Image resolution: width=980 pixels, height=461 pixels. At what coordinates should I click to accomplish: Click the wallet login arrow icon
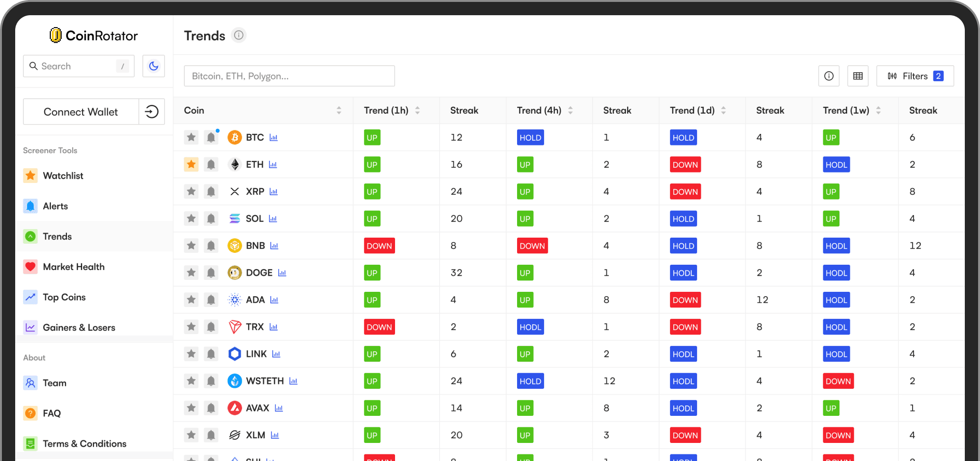pos(151,112)
